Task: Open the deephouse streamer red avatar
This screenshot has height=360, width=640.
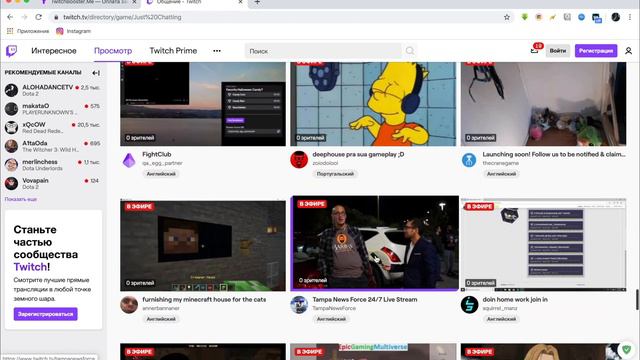Action: [x=299, y=160]
